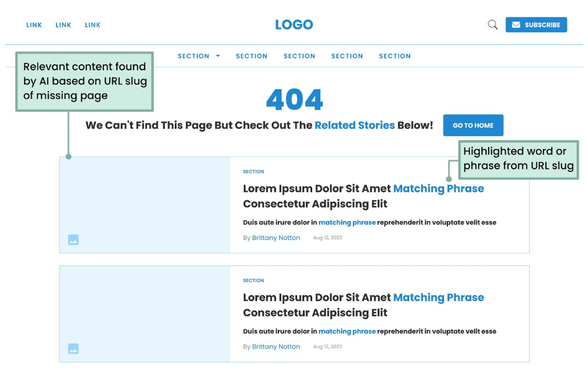Click the image placeholder icon in the second article card
This screenshot has width=588, height=375.
tap(73, 348)
